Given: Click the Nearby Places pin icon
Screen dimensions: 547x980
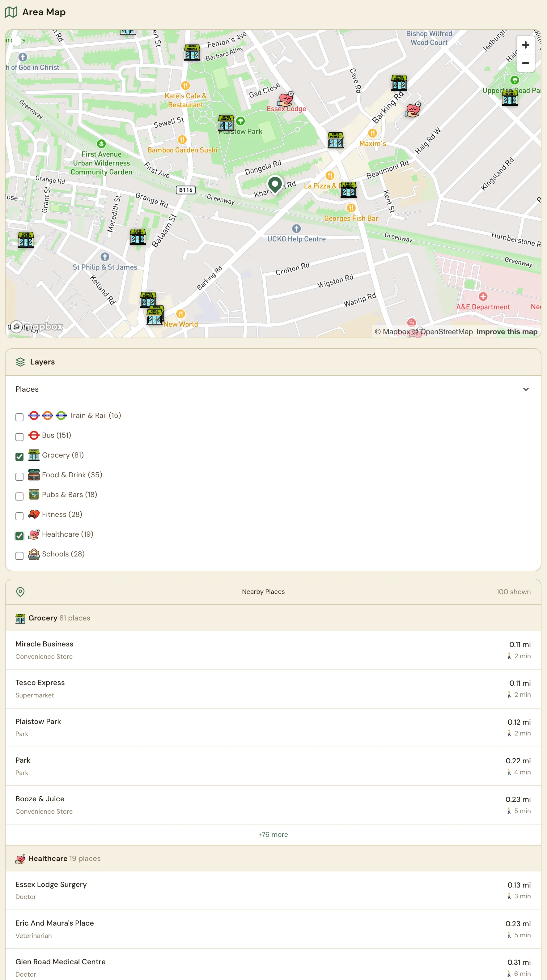Looking at the screenshot, I should [20, 592].
